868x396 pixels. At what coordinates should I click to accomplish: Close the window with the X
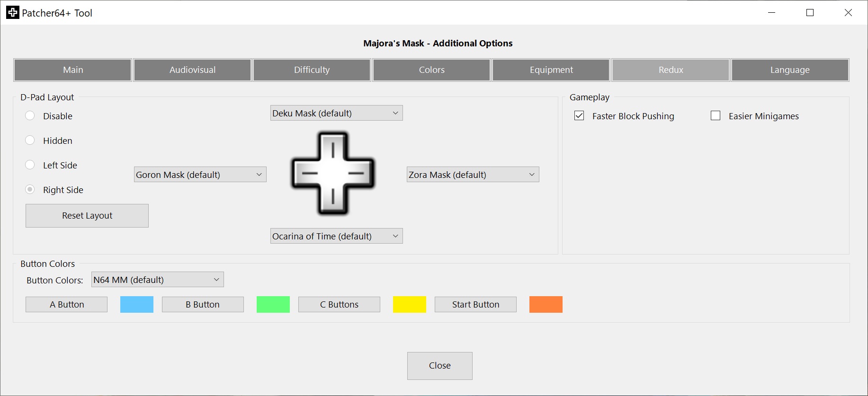click(x=848, y=13)
